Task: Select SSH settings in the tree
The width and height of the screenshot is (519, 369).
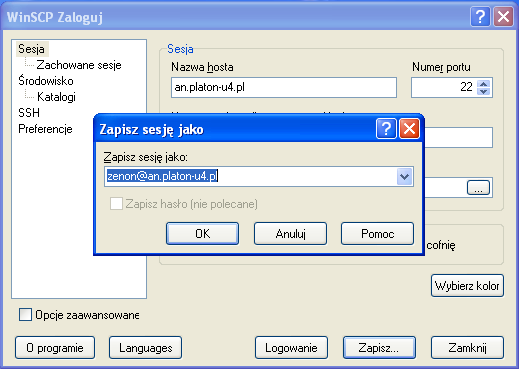Action: [x=29, y=113]
